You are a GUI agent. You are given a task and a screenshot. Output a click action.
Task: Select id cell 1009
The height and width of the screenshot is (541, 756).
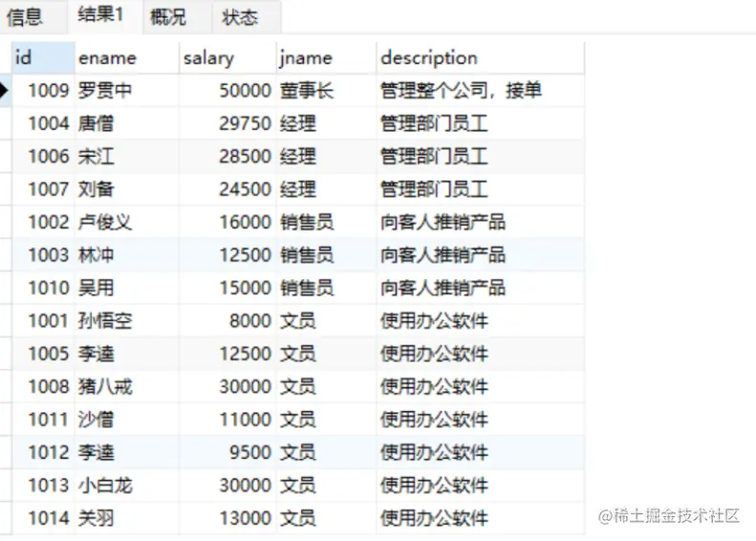point(43,91)
